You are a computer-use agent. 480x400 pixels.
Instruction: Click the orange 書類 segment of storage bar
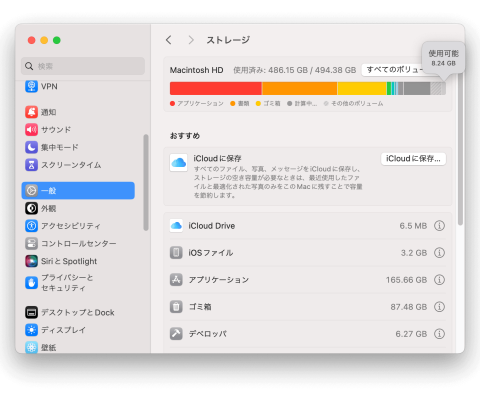(300, 89)
